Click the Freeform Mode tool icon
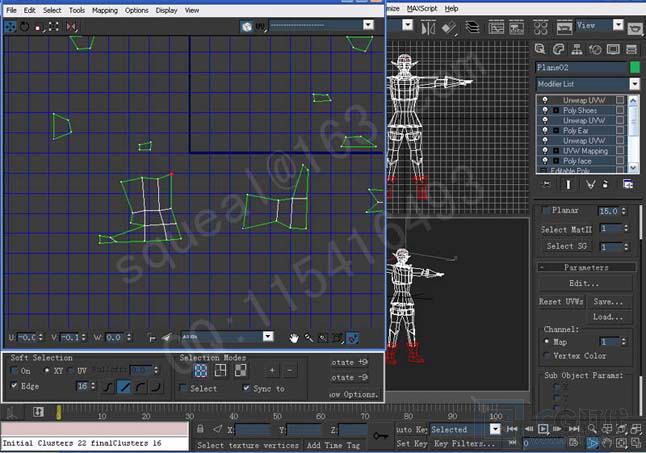The width and height of the screenshot is (646, 453). [x=54, y=26]
